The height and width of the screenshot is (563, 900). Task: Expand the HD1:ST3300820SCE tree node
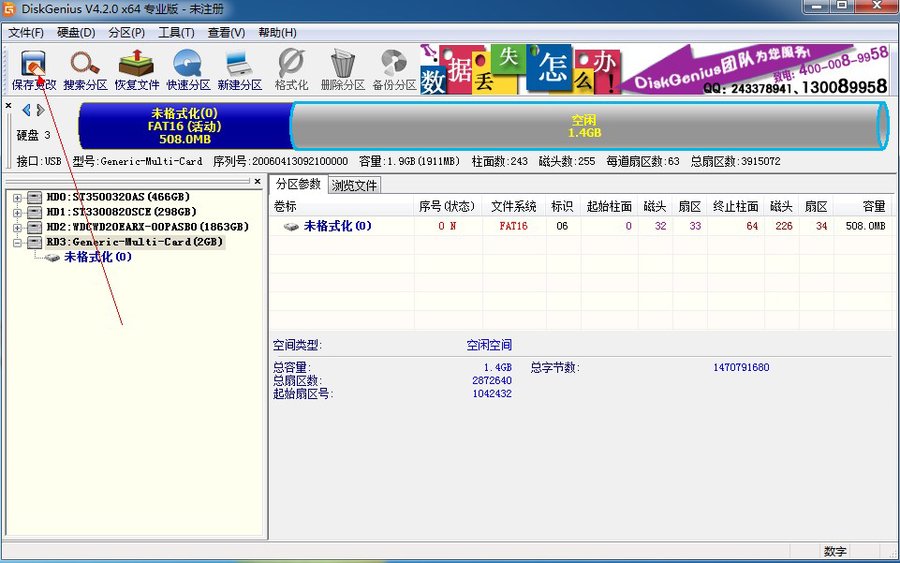17,212
